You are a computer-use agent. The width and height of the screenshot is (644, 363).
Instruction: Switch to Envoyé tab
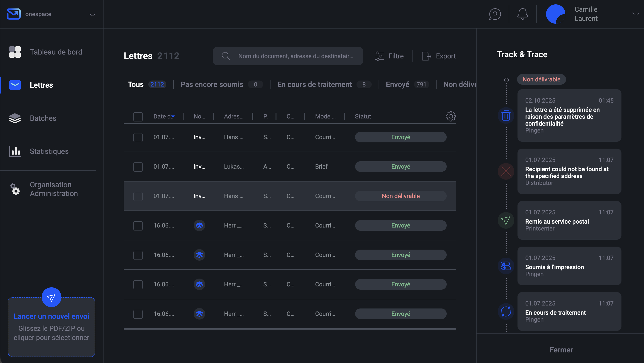(x=397, y=84)
